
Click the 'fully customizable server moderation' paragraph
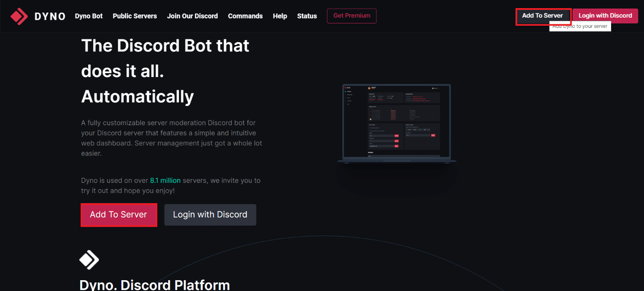coord(171,138)
